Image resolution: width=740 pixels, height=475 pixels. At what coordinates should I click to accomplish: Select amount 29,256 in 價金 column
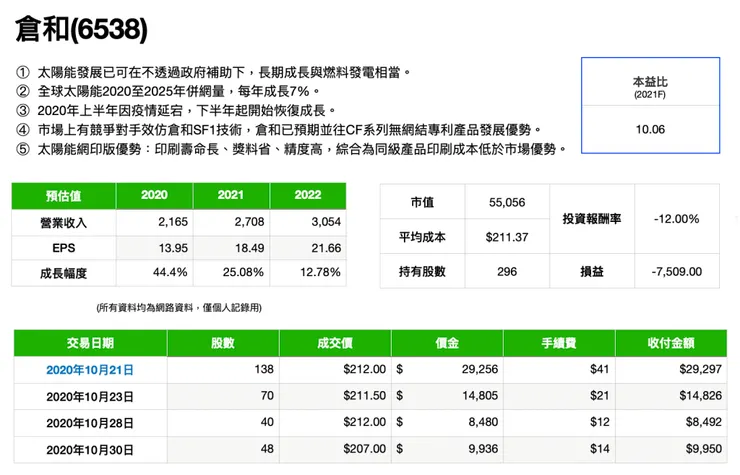[x=479, y=369]
